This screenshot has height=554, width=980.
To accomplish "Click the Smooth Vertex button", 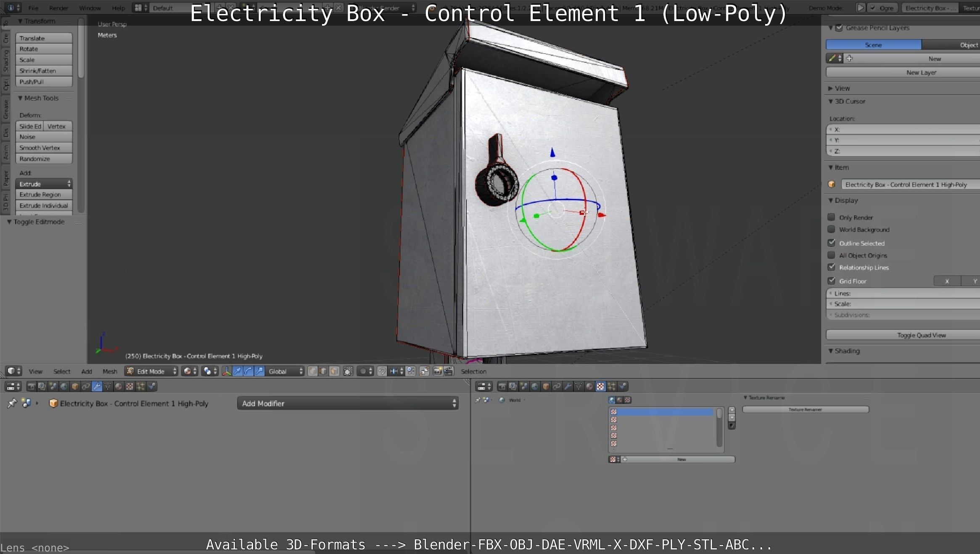I will point(44,148).
